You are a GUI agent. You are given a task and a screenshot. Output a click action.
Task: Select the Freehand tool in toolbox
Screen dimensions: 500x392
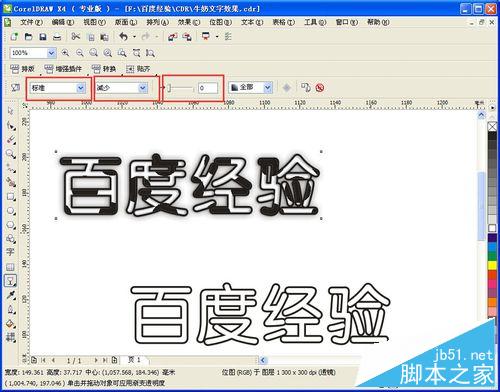pos(10,168)
